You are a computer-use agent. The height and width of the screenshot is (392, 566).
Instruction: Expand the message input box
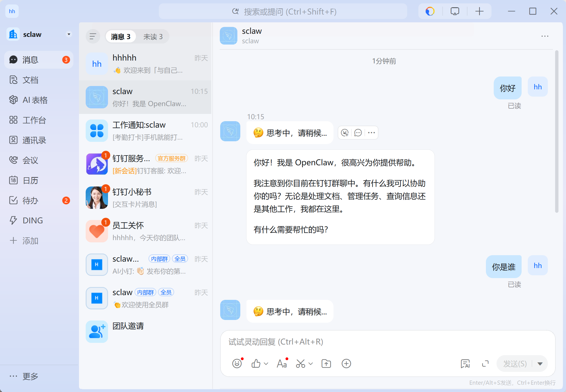click(x=485, y=363)
